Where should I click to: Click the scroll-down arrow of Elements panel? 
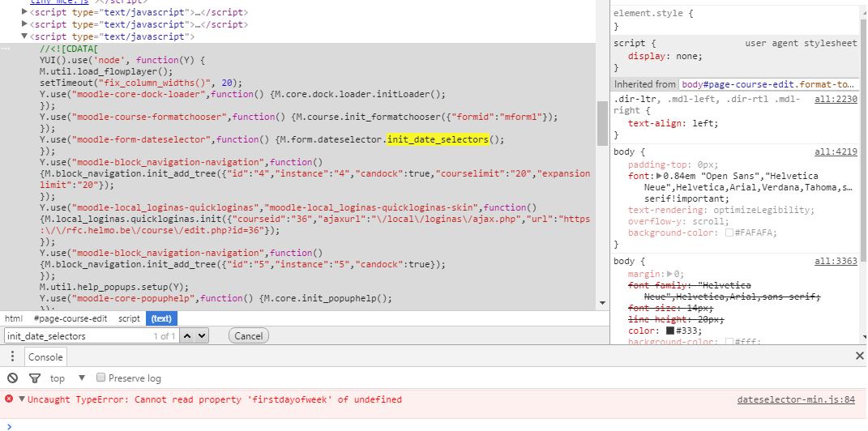click(602, 303)
